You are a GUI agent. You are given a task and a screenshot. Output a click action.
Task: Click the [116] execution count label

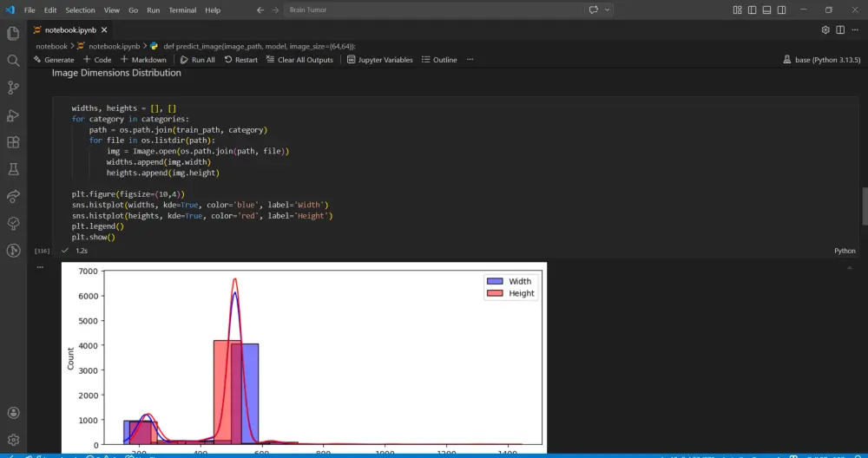coord(42,251)
